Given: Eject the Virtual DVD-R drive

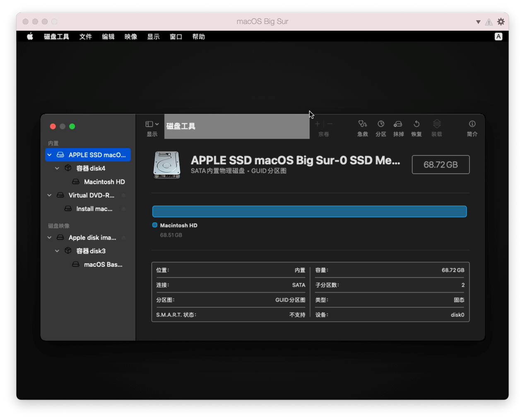Looking at the screenshot, I should (124, 195).
